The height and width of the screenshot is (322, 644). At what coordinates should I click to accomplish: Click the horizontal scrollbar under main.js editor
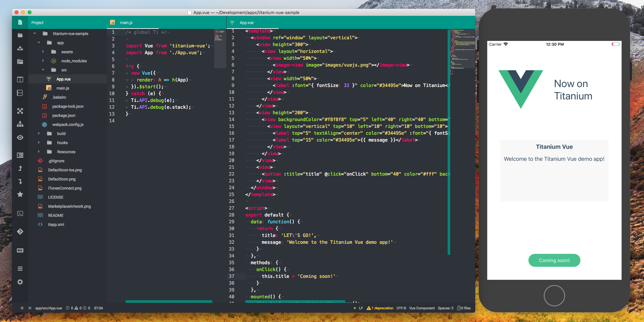tap(169, 302)
